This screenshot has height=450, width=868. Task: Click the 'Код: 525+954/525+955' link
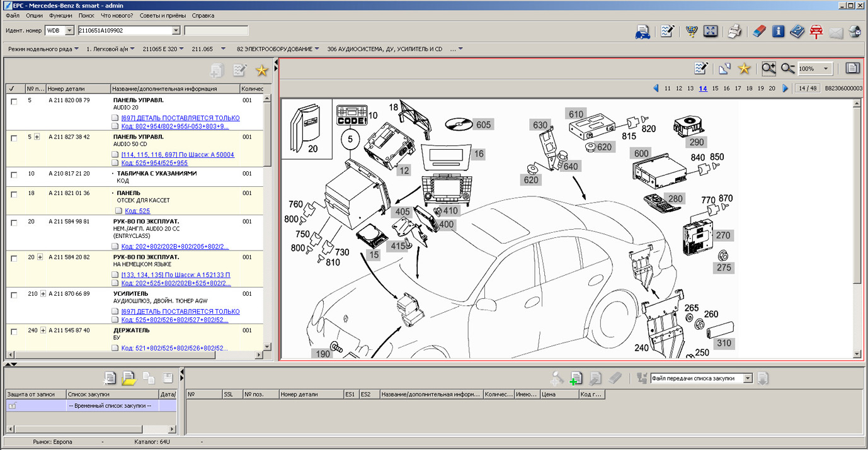pos(154,163)
